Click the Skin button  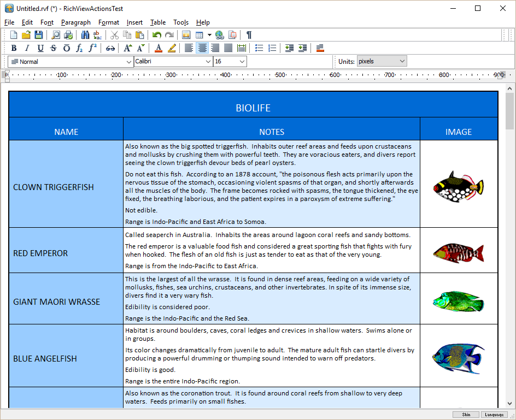466,415
